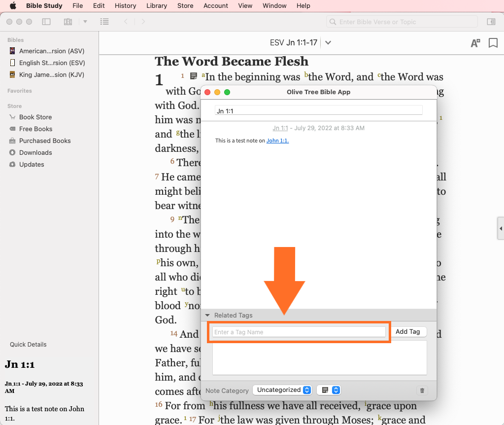Click the library books view icon
This screenshot has height=425, width=504.
(68, 22)
